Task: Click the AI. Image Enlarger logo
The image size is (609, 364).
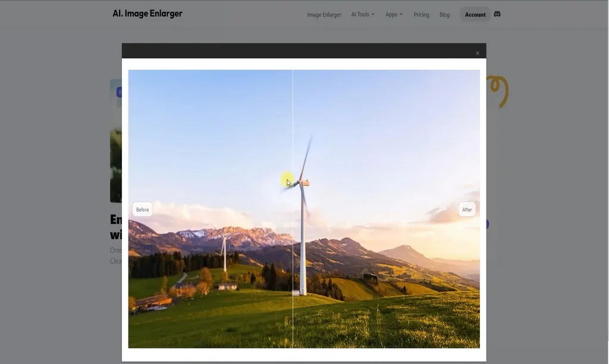Action: pyautogui.click(x=147, y=14)
